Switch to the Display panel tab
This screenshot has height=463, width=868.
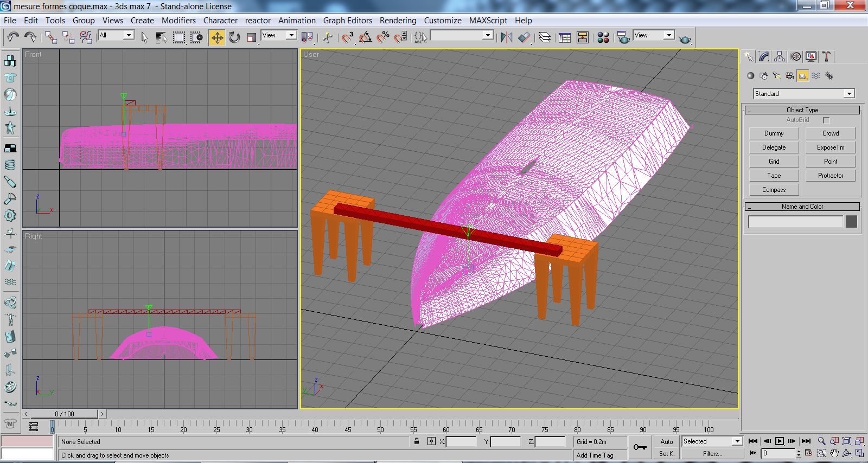pyautogui.click(x=811, y=56)
